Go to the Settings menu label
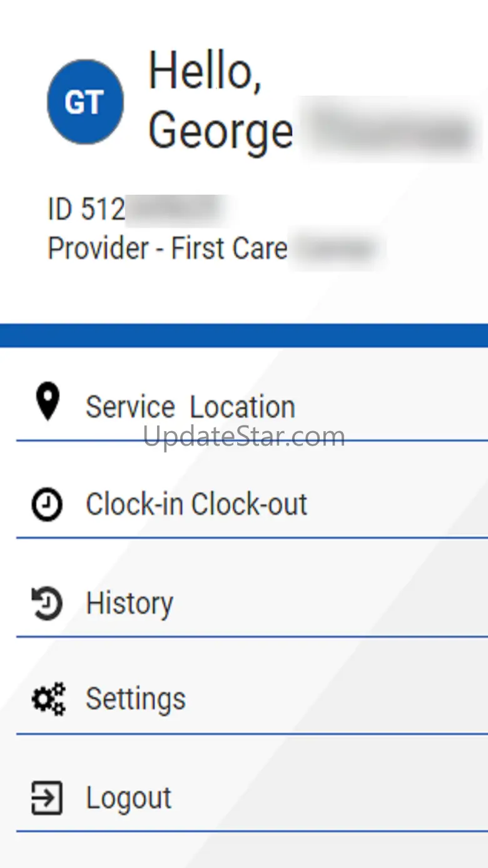Image resolution: width=488 pixels, height=868 pixels. [136, 699]
